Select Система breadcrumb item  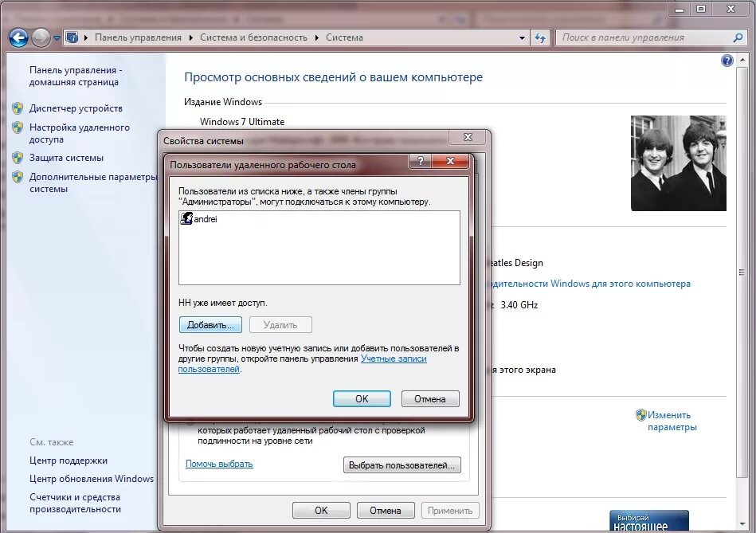[x=344, y=37]
